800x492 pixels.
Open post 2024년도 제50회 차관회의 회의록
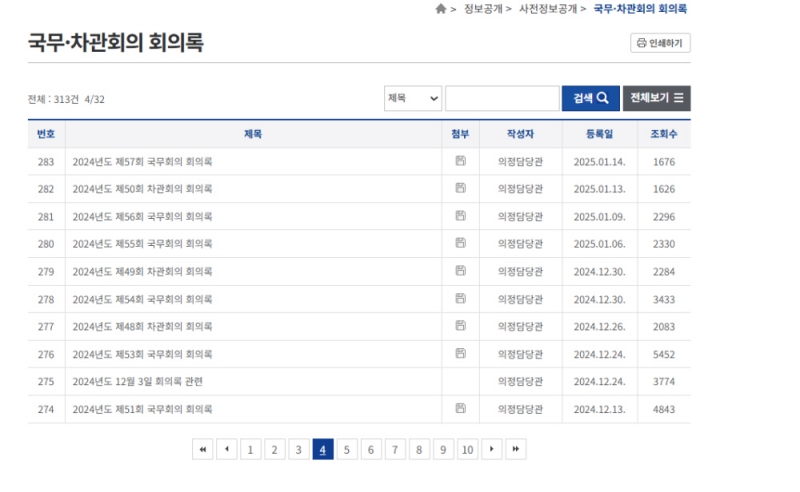click(142, 189)
